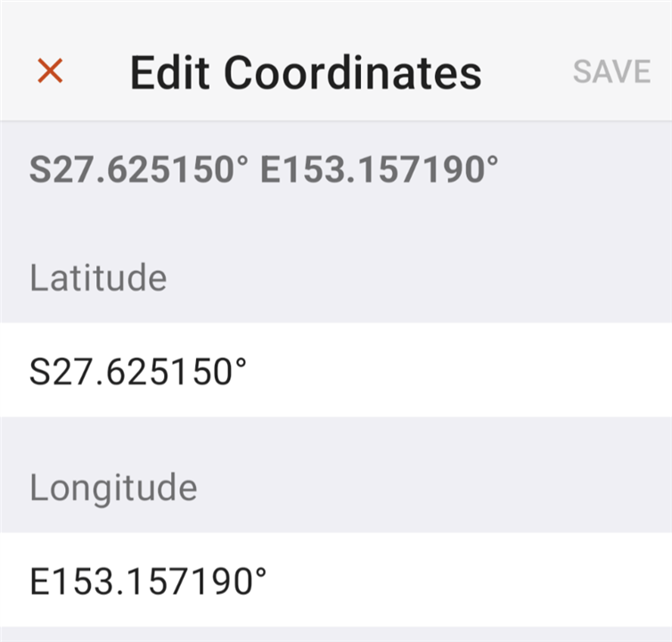Click the E hemisphere prefix in longitude field
The image size is (672, 642).
pyautogui.click(x=40, y=581)
